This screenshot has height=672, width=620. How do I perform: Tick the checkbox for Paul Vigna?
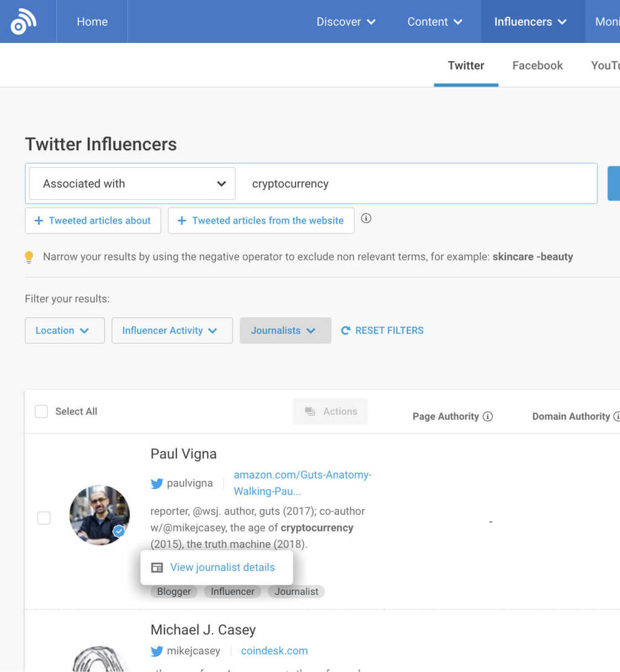pyautogui.click(x=44, y=518)
